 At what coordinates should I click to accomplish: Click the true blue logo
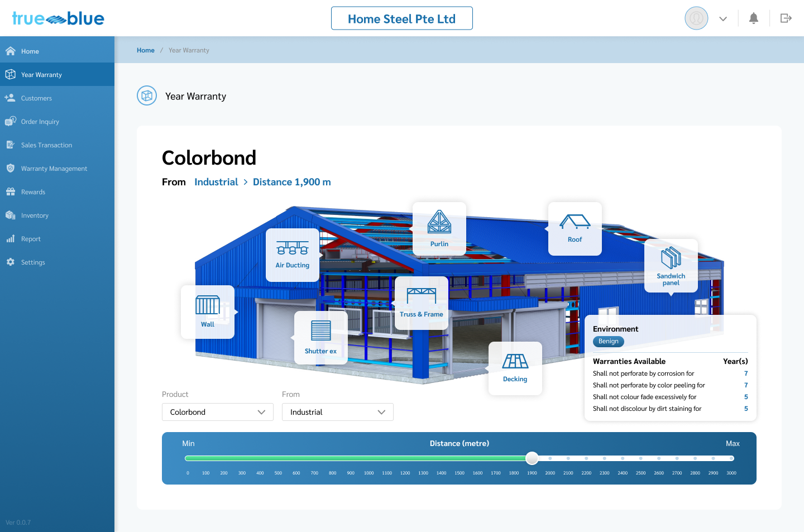coord(58,19)
